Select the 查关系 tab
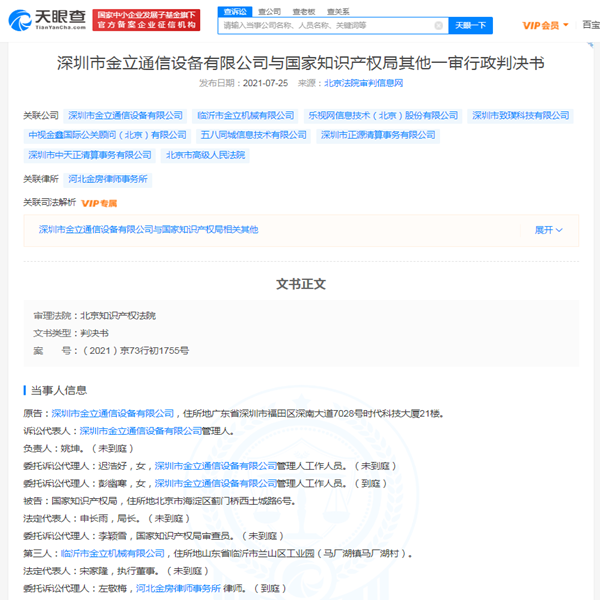The width and height of the screenshot is (600, 600). tap(338, 12)
